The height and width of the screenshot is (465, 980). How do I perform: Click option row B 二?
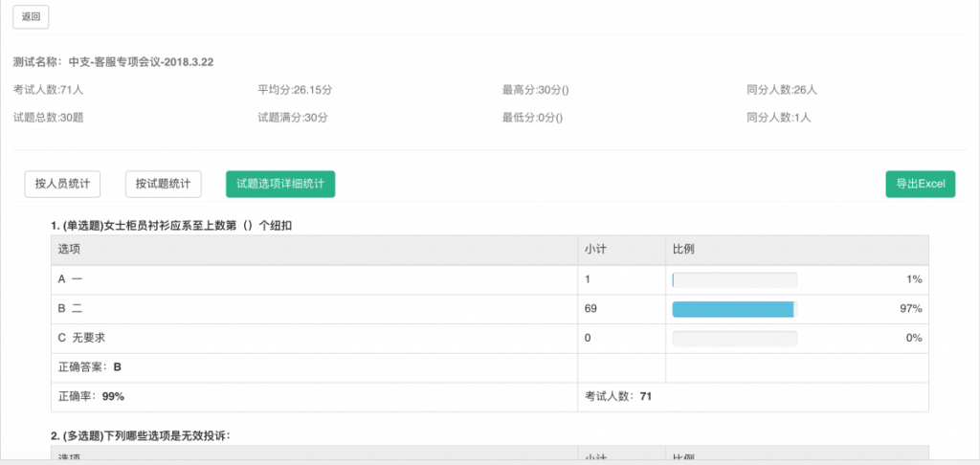pos(490,309)
